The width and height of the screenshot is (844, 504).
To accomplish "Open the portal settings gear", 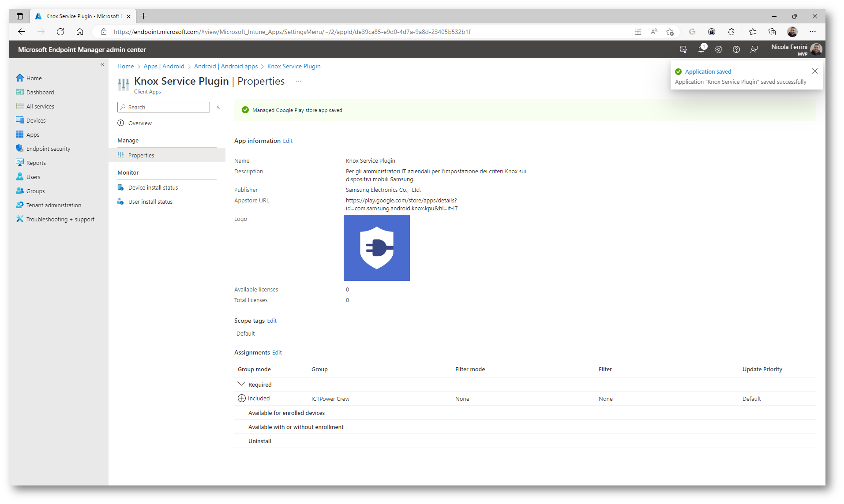I will pyautogui.click(x=719, y=49).
